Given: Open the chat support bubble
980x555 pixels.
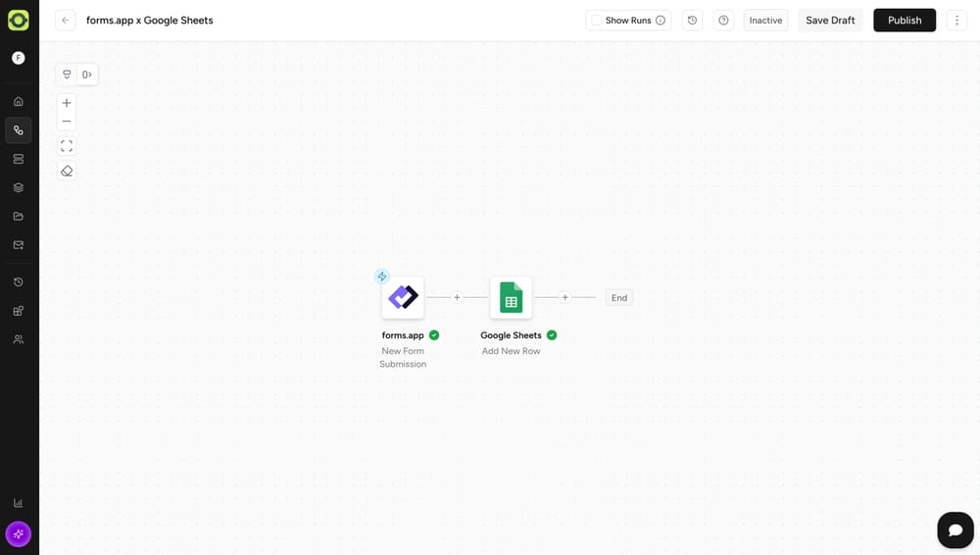Looking at the screenshot, I should point(955,530).
